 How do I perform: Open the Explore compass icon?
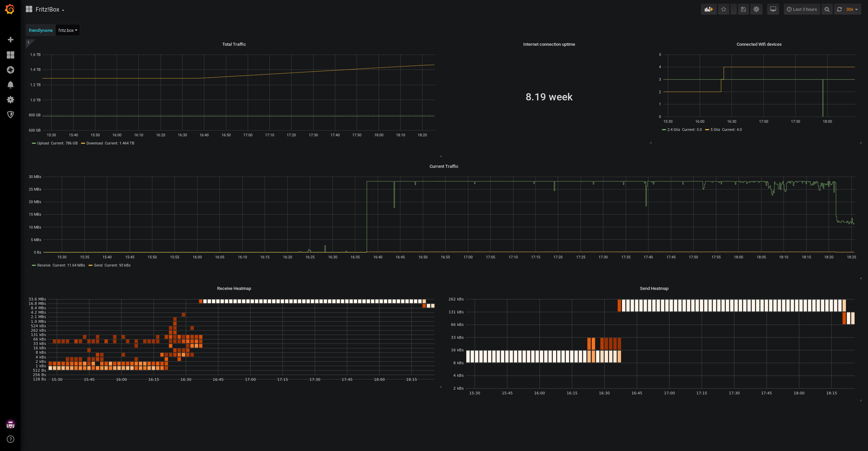point(11,70)
